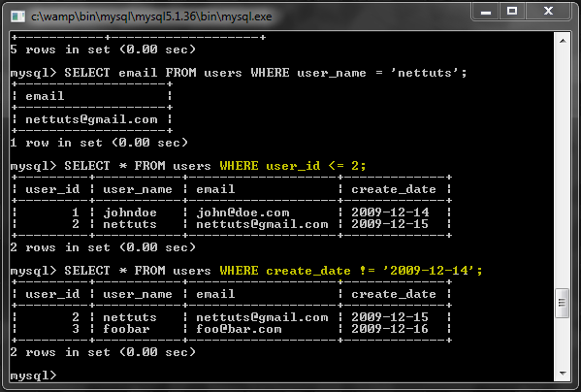Click the SELECT email FROM users command line
The image size is (581, 392).
(x=239, y=73)
